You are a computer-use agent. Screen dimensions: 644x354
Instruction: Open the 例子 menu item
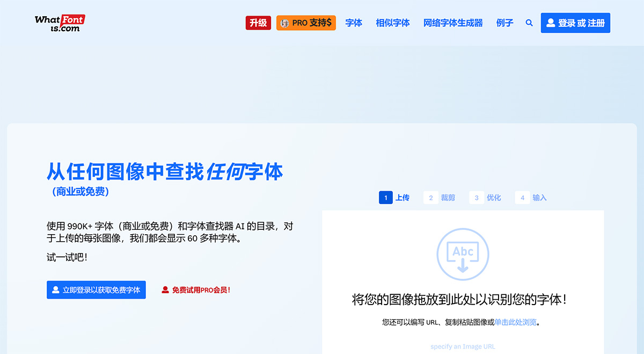[x=504, y=23]
